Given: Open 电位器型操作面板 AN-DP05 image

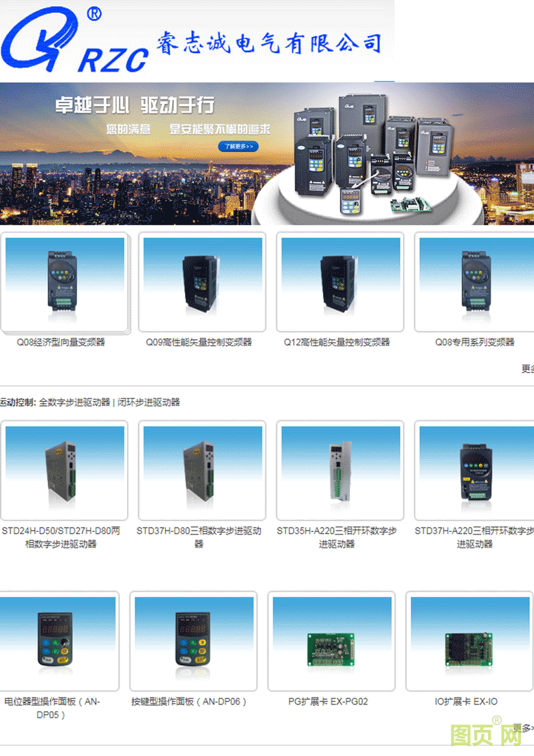Looking at the screenshot, I should tap(58, 641).
